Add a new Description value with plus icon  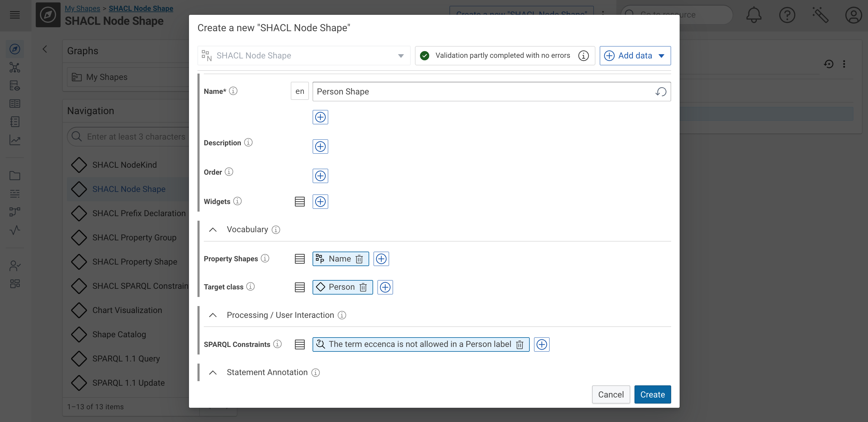tap(320, 146)
